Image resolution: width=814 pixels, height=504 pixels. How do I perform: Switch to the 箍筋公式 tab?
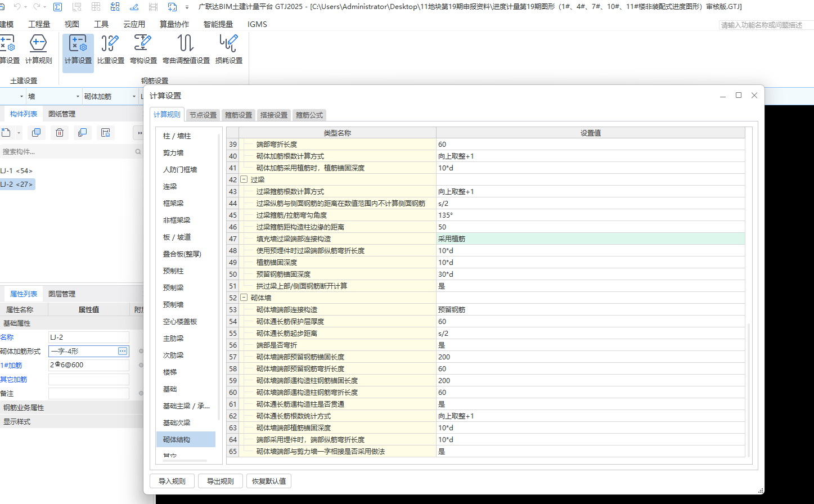tap(309, 115)
